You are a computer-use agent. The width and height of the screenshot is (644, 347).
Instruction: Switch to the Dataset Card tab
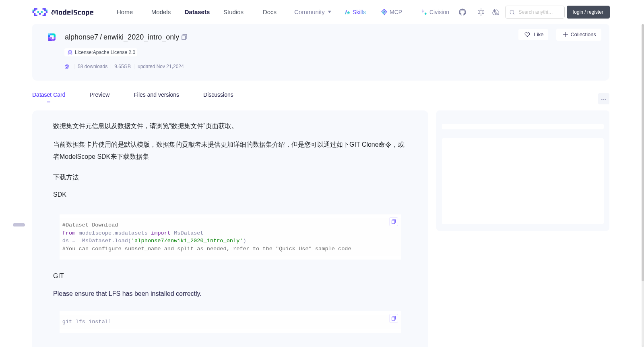[49, 95]
